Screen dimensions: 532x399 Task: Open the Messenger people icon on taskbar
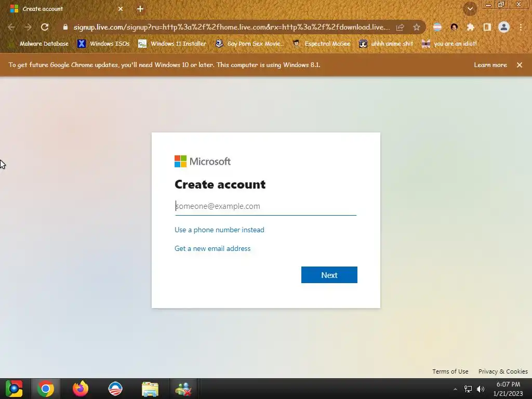(x=183, y=389)
